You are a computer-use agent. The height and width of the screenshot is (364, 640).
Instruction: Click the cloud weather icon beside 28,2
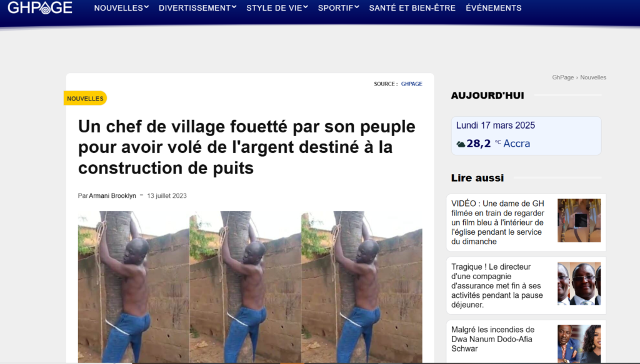tap(461, 144)
